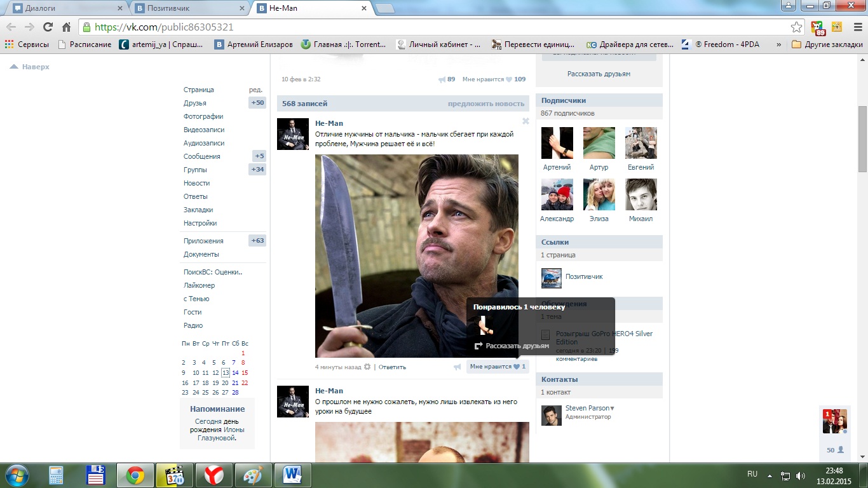Open Настройки in the left menu
Image resolution: width=868 pixels, height=488 pixels.
200,223
